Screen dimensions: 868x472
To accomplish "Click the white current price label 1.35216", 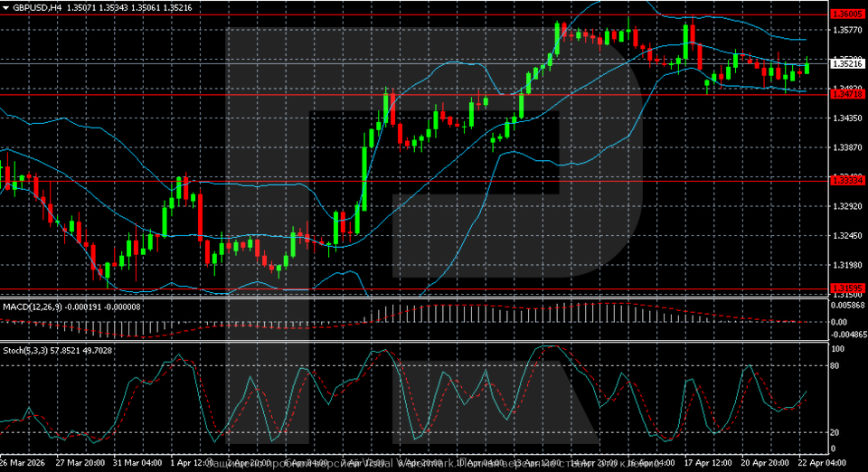I will click(x=847, y=64).
